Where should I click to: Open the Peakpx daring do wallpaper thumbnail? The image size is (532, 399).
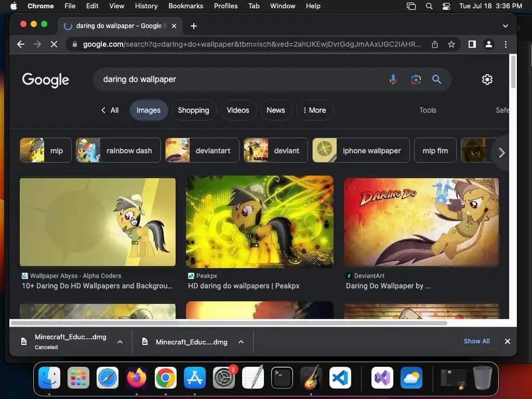tap(260, 221)
